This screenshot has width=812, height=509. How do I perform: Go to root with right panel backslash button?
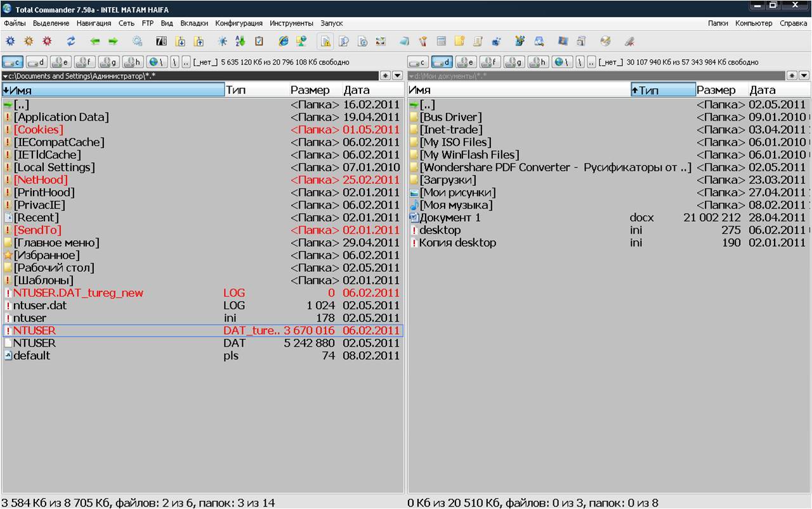click(580, 62)
